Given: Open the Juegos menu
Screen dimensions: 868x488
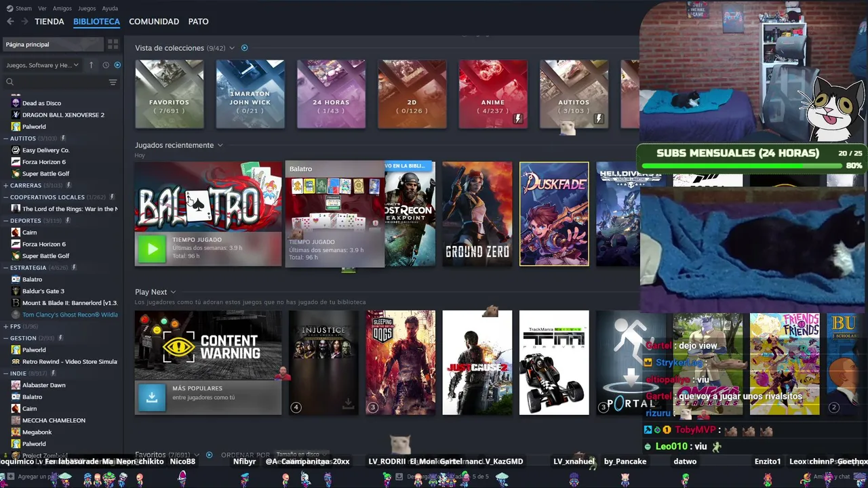Looking at the screenshot, I should [x=87, y=8].
